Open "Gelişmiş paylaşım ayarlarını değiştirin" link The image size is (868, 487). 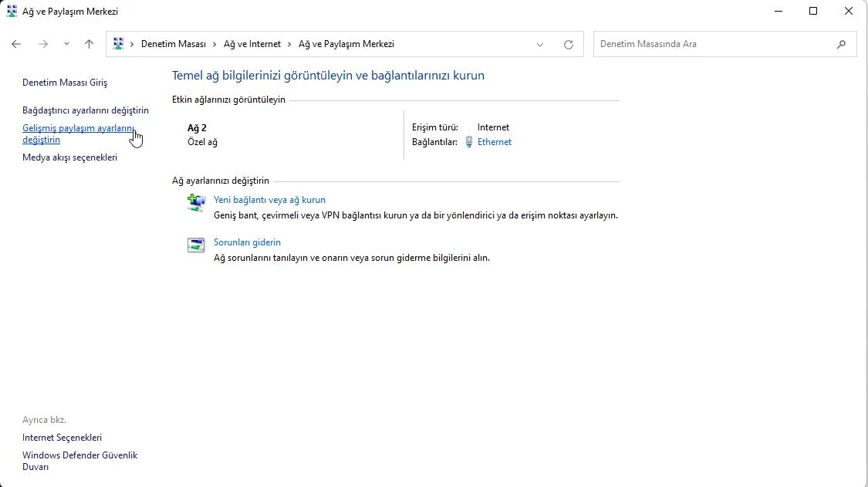pos(78,134)
